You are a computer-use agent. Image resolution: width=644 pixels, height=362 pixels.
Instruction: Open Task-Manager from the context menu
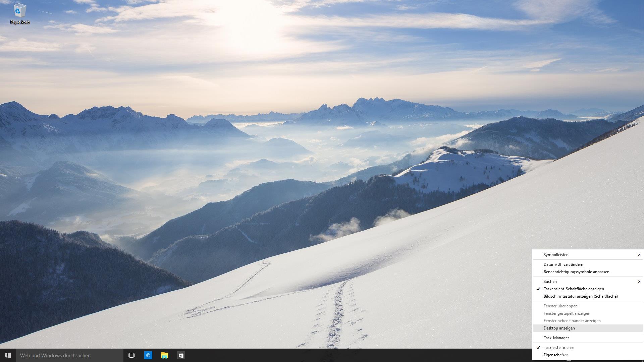(x=588, y=338)
